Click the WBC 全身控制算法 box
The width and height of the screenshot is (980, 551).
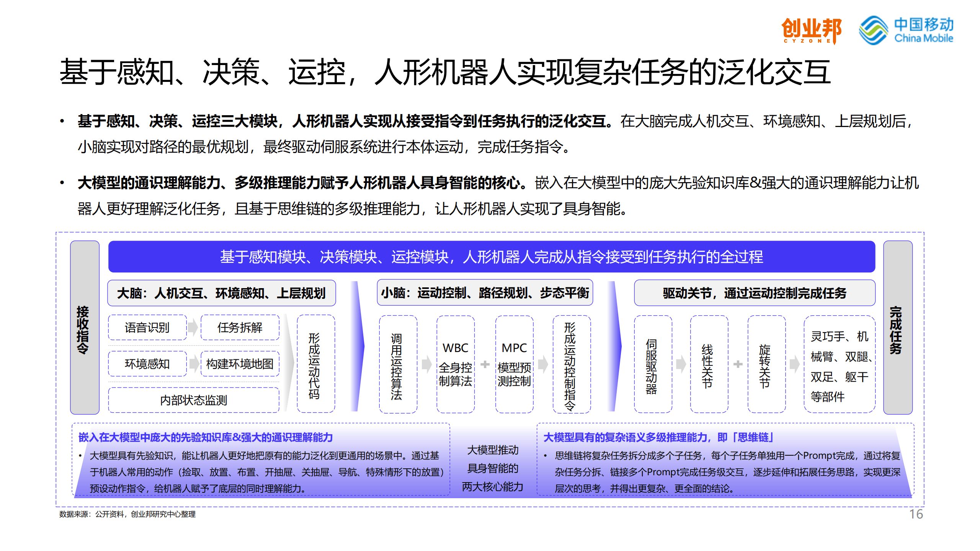tap(455, 364)
